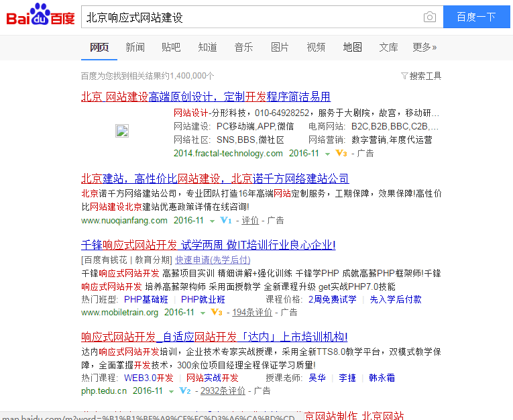Expand dropdown arrow beside nuoqianfang.com result

[212, 221]
